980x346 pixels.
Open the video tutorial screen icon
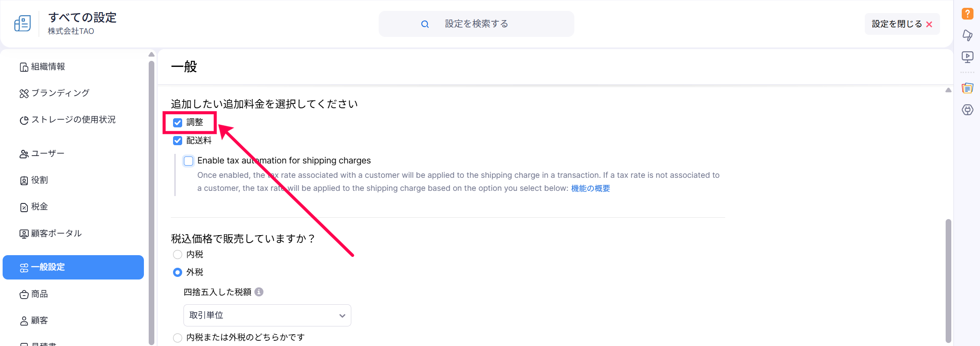967,57
